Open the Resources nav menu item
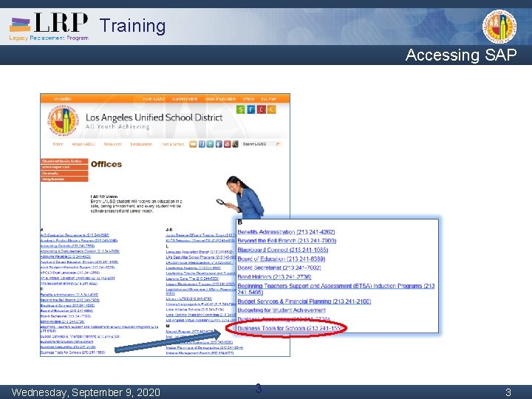Screen dimensions: 532x399 [x=112, y=144]
